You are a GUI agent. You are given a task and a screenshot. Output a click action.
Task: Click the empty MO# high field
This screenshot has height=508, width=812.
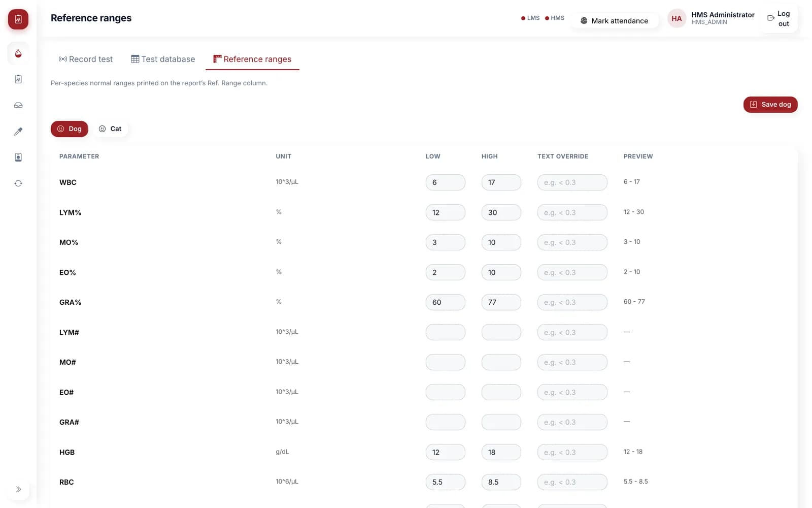(x=501, y=362)
